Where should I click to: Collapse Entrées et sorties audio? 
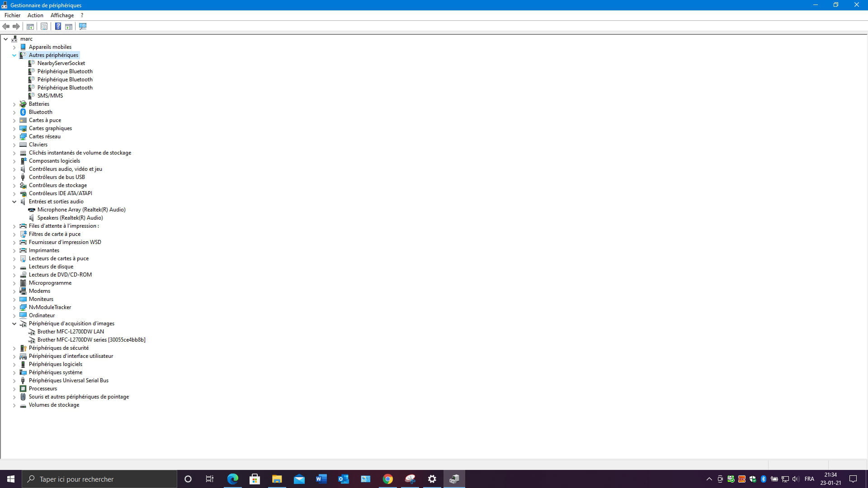(x=14, y=202)
